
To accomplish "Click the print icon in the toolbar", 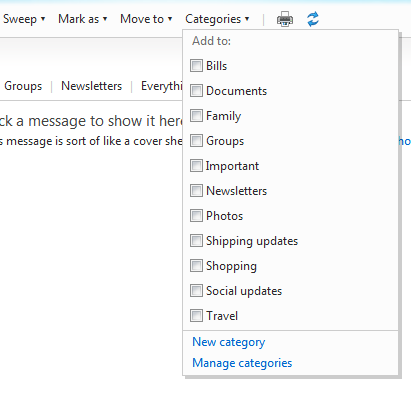I will 285,19.
